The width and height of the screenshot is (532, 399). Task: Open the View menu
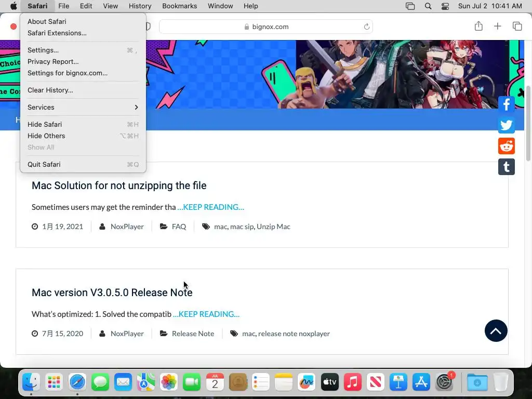coord(110,6)
